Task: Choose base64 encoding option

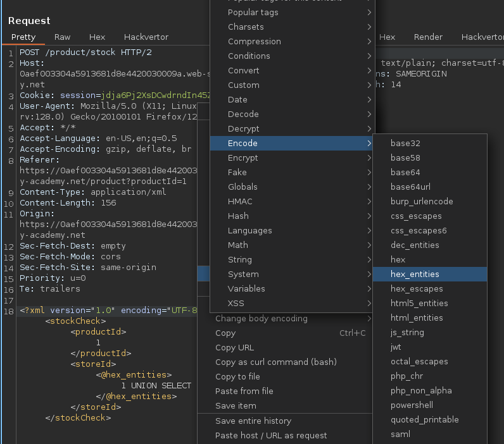Action: point(405,172)
